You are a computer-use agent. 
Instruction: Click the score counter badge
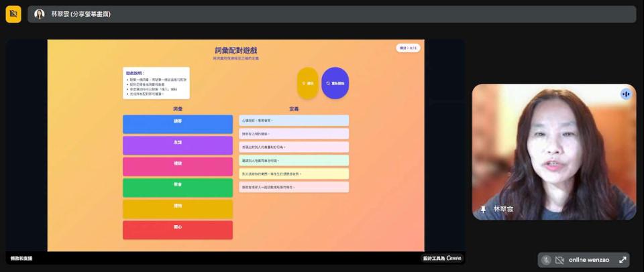408,48
